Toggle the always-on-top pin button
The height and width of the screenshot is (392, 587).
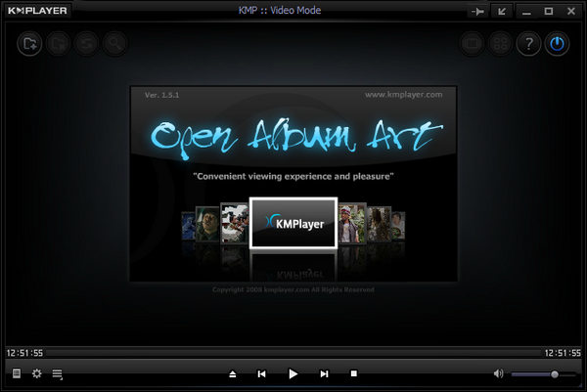[x=478, y=11]
